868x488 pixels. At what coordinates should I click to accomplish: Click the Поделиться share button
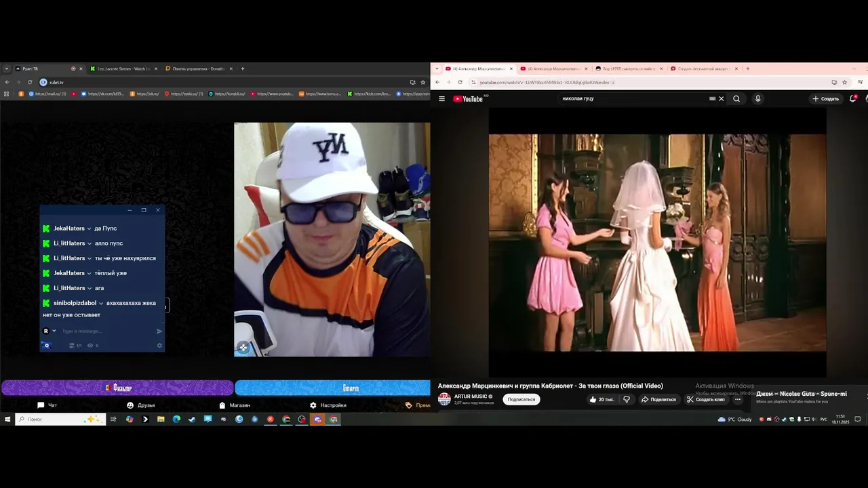[x=658, y=399]
